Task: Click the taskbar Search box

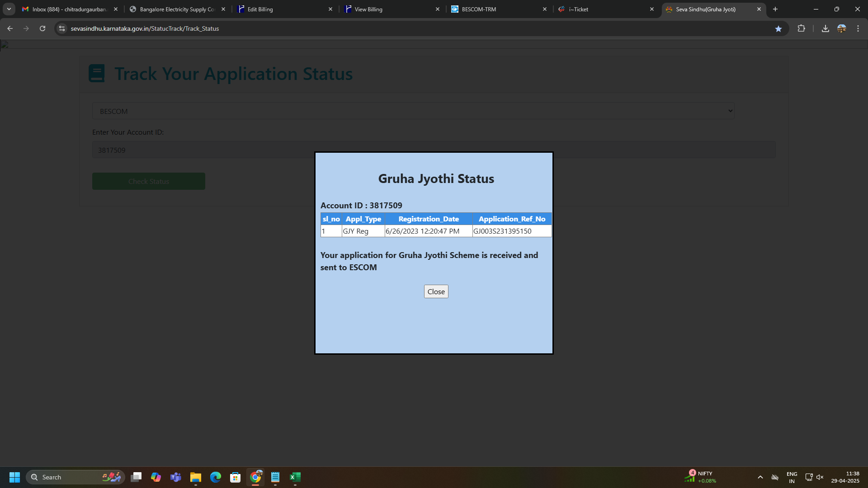Action: click(x=76, y=477)
